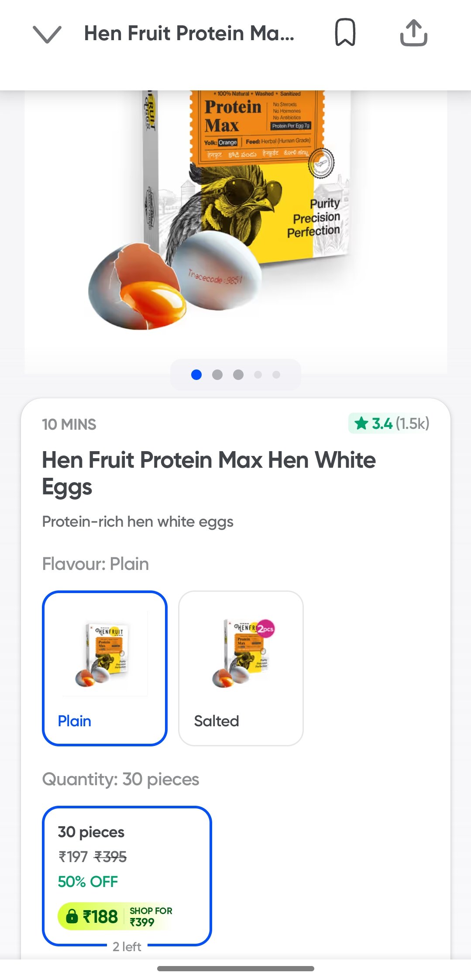The image size is (471, 980).
Task: Jump to fourth carousel image dot
Action: (258, 375)
